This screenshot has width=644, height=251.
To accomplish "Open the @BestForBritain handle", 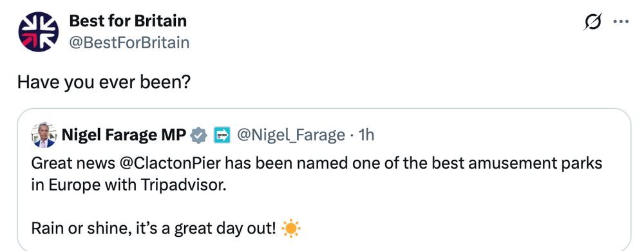I will [x=129, y=42].
